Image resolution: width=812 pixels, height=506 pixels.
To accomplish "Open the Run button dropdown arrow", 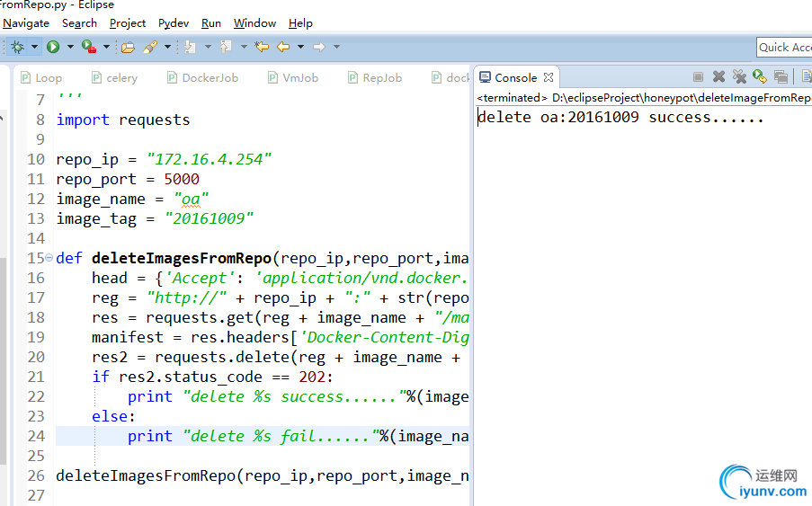I will tap(70, 47).
